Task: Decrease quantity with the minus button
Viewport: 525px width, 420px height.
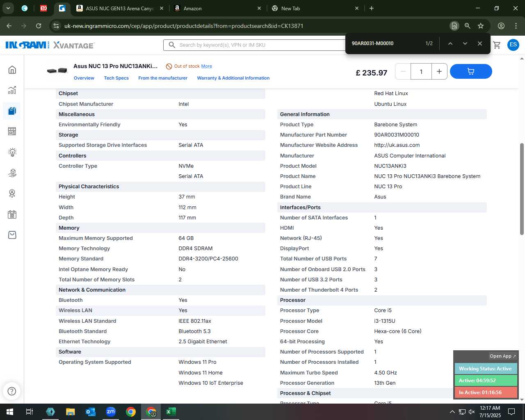Action: [x=403, y=71]
